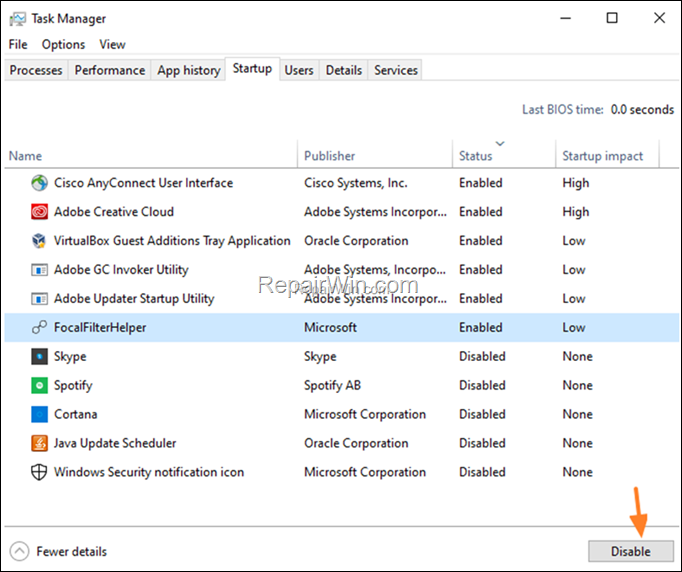The image size is (682, 572).
Task: Switch to the Services tab
Action: (x=395, y=70)
